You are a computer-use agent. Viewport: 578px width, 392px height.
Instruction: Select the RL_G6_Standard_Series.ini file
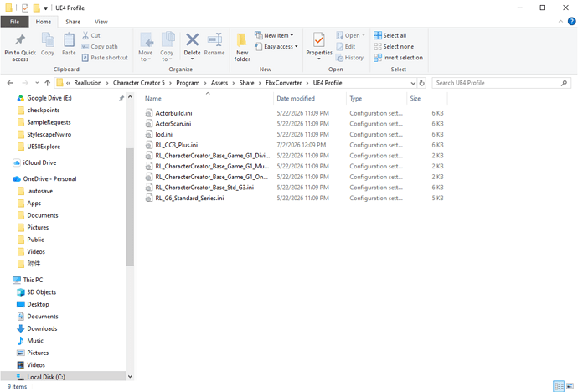click(189, 199)
